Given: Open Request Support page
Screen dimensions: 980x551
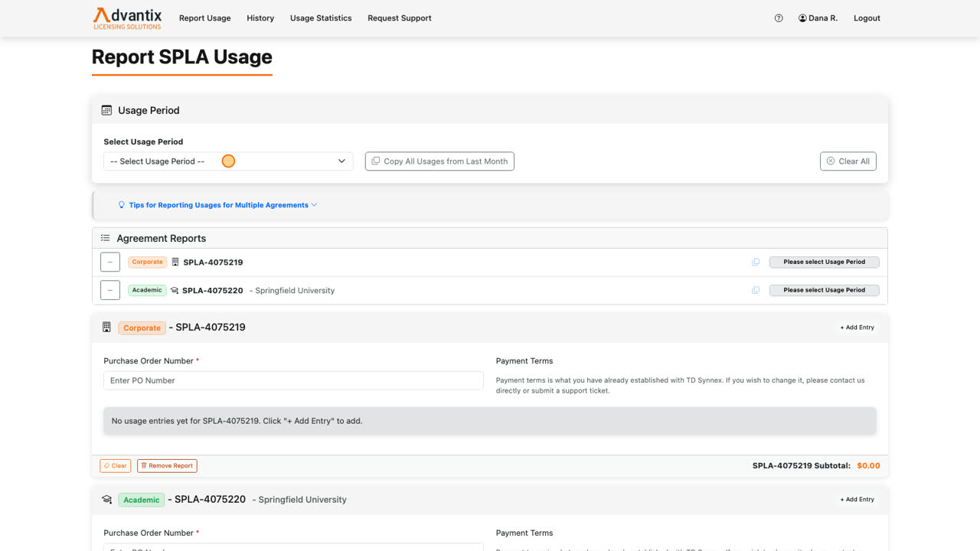Looking at the screenshot, I should click(x=400, y=18).
